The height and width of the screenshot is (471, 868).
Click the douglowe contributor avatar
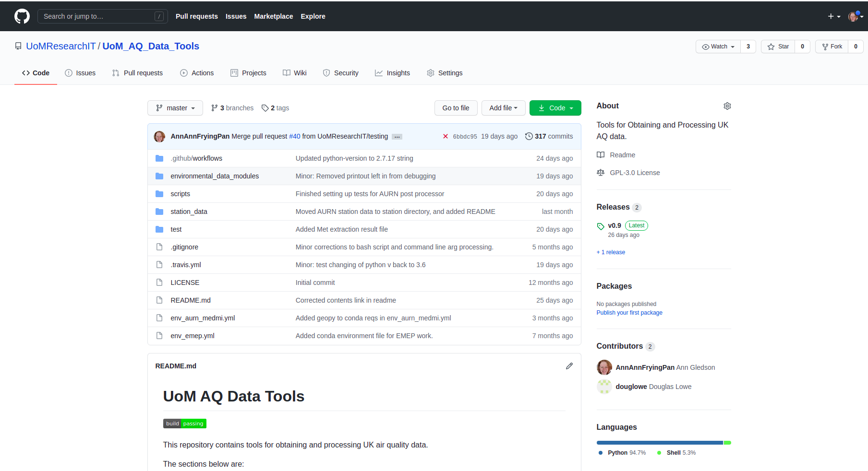(x=604, y=387)
